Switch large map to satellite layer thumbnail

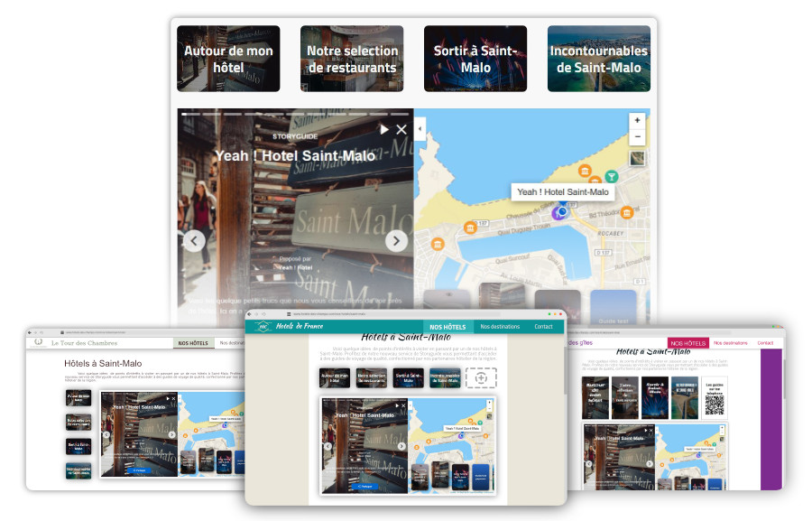point(638,158)
